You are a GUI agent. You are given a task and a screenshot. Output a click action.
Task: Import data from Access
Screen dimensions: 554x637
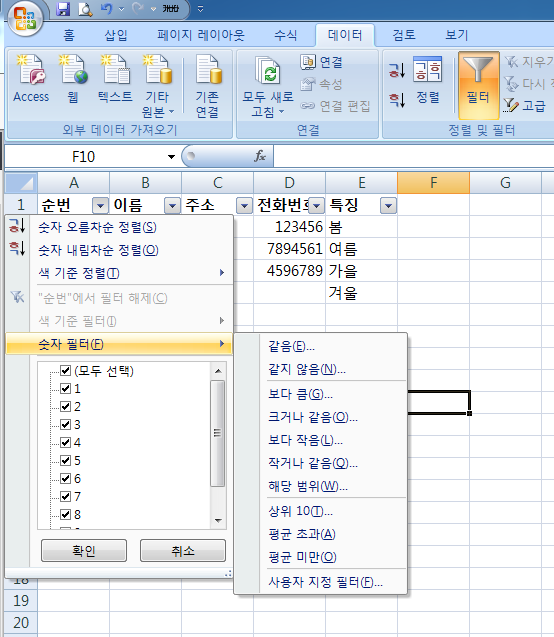pyautogui.click(x=31, y=80)
